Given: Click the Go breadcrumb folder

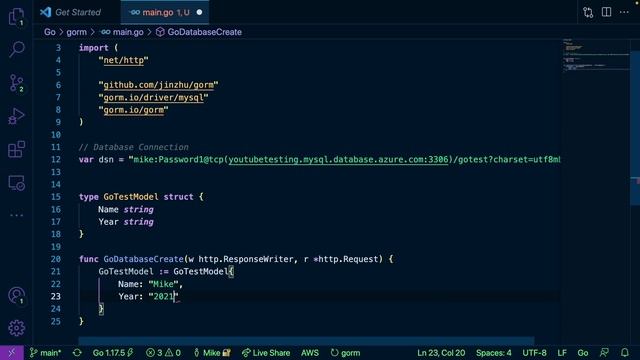Looking at the screenshot, I should pos(50,32).
